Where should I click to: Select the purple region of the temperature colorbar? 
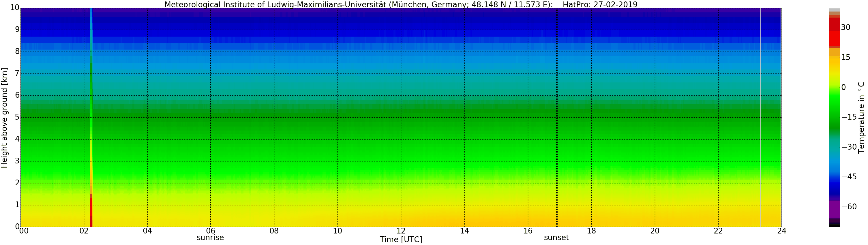pyautogui.click(x=834, y=209)
